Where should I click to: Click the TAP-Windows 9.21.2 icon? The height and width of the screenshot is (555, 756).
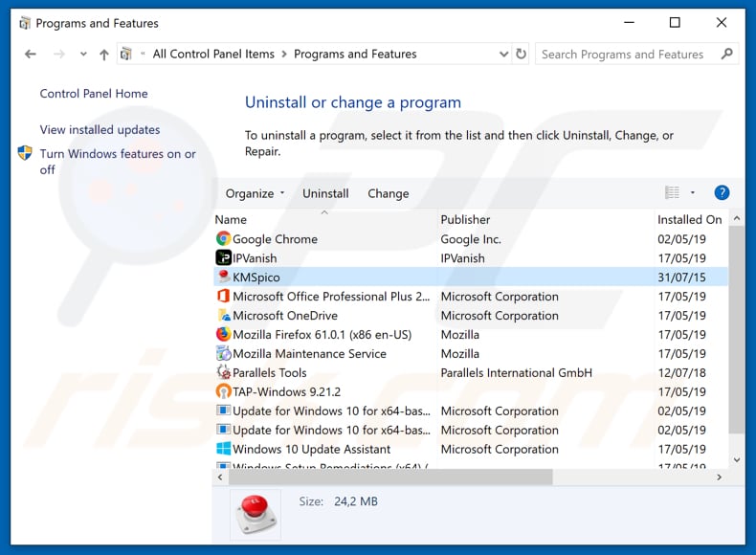[x=223, y=391]
